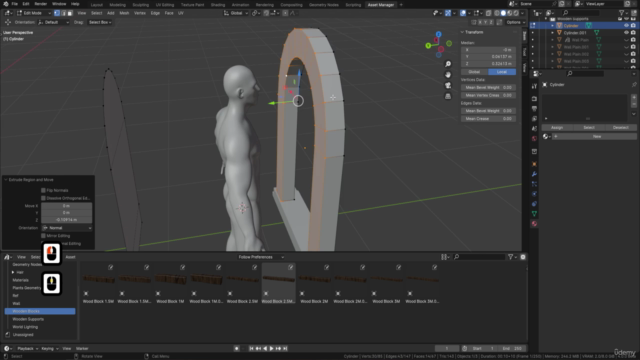Open the Object properties tab icon
Image resolution: width=640 pixels, height=360 pixels.
click(534, 164)
